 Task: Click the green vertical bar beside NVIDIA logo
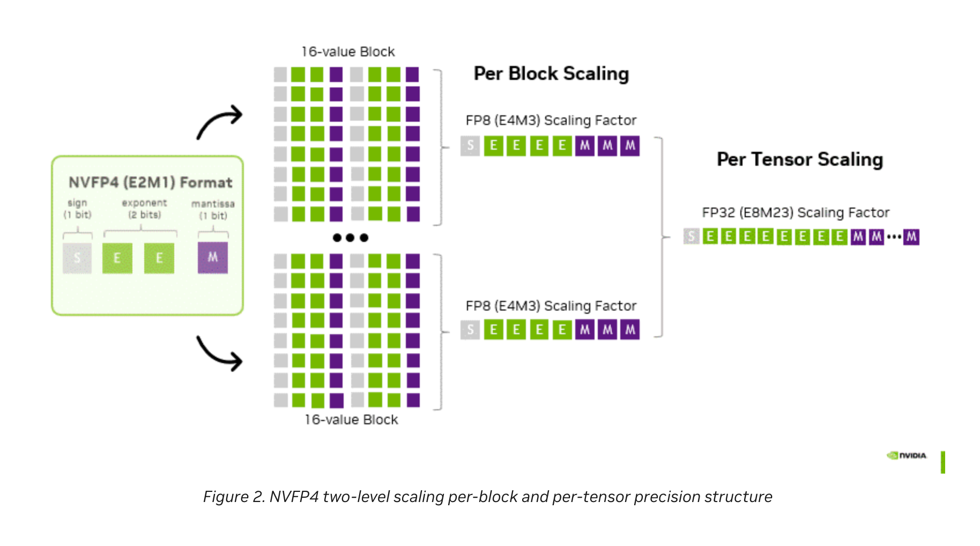click(x=942, y=462)
